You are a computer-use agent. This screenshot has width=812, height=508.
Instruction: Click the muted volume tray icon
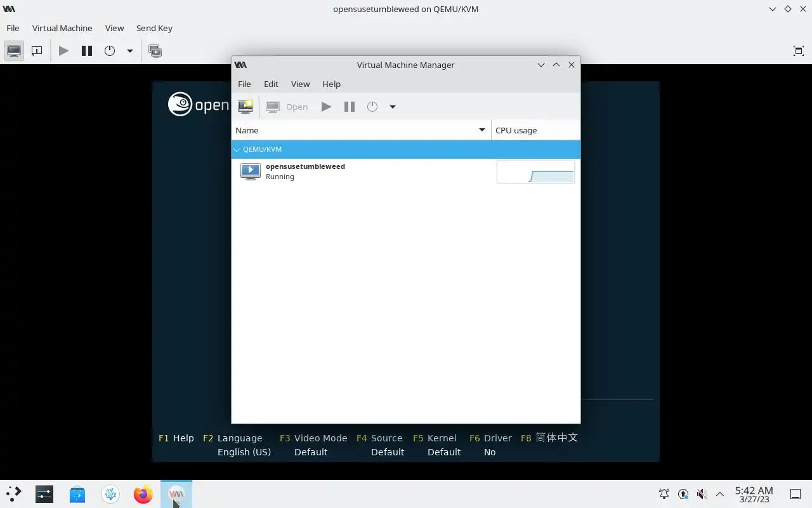[x=702, y=494]
